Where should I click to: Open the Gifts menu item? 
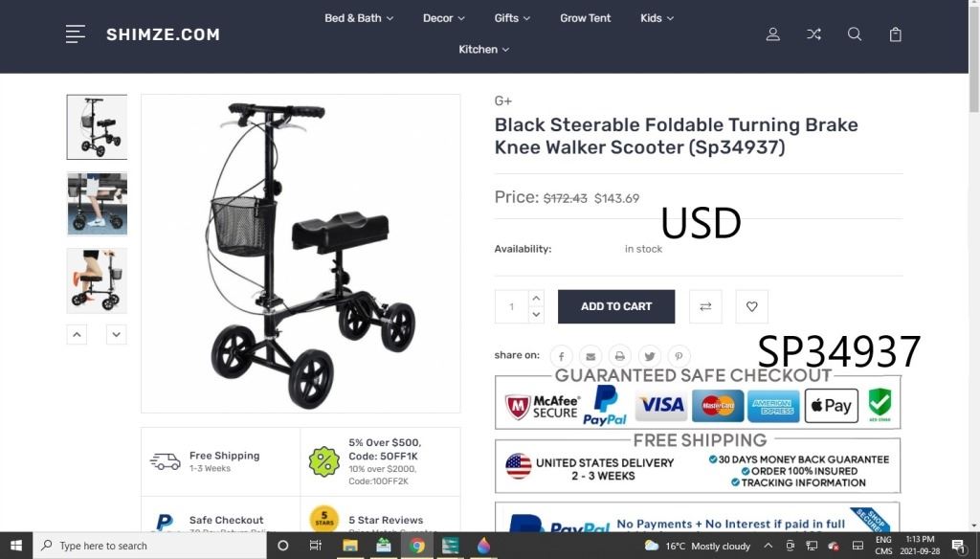tap(512, 18)
